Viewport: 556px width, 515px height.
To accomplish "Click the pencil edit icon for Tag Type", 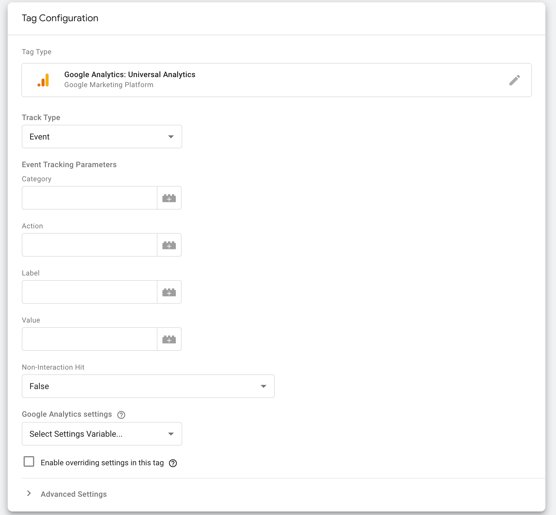I will click(x=515, y=80).
